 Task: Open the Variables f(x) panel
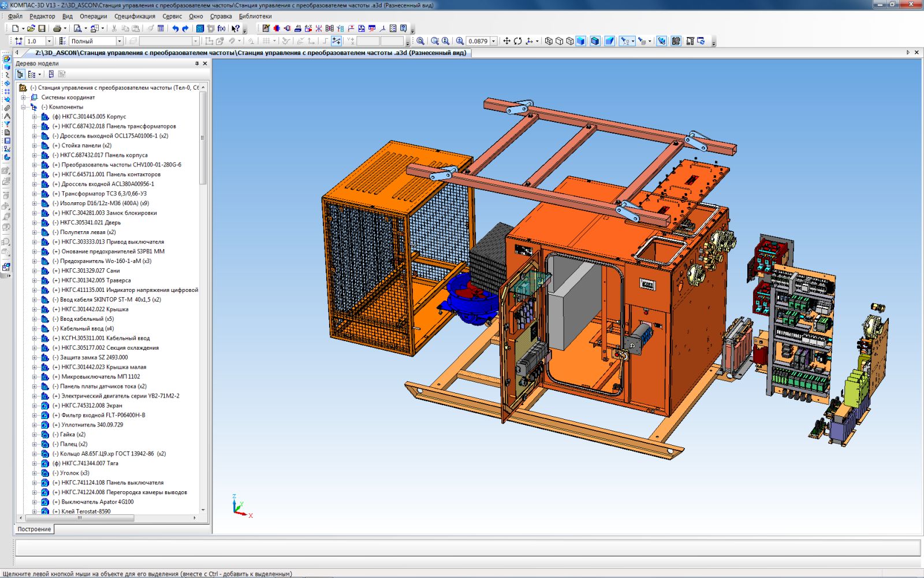[x=221, y=28]
